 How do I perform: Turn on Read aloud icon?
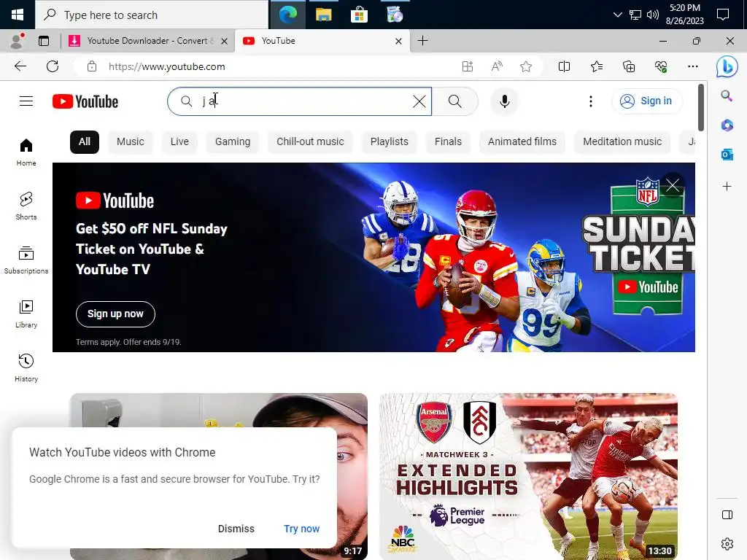point(497,66)
